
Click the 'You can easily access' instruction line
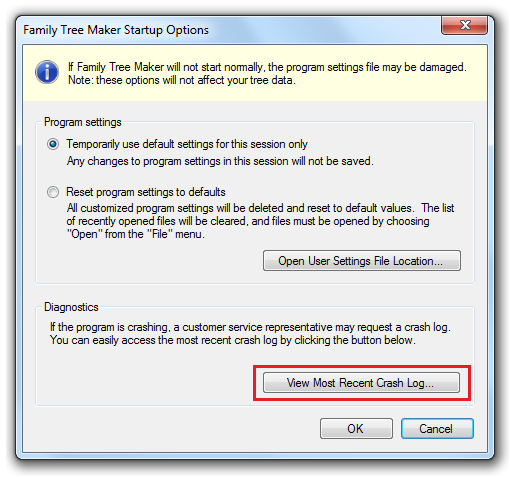233,340
